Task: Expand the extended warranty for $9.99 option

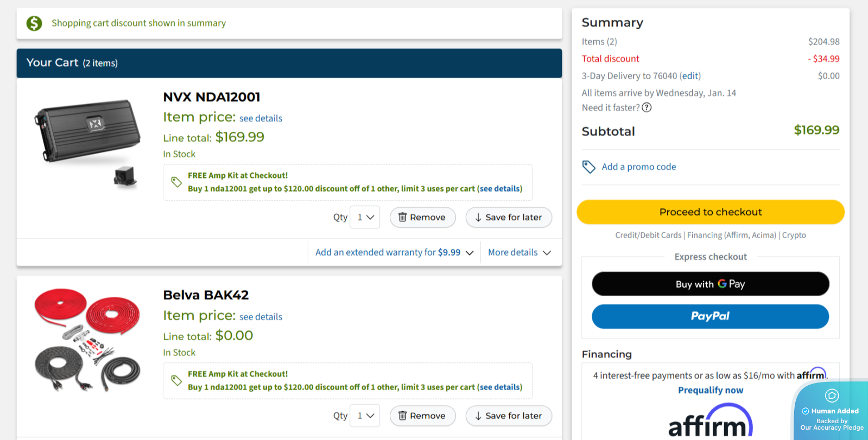Action: [x=394, y=252]
